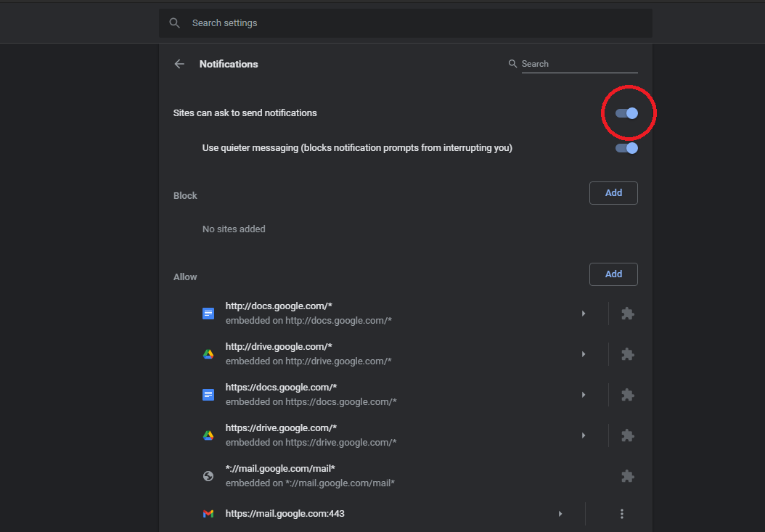765x532 pixels.
Task: Click the Drive icon for http://drive.google.com/*
Action: (x=208, y=354)
